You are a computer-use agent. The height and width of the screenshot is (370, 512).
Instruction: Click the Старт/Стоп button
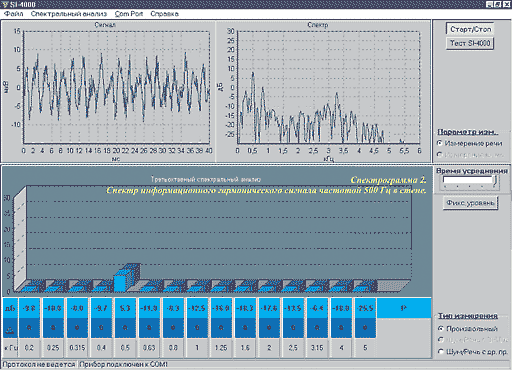(470, 29)
